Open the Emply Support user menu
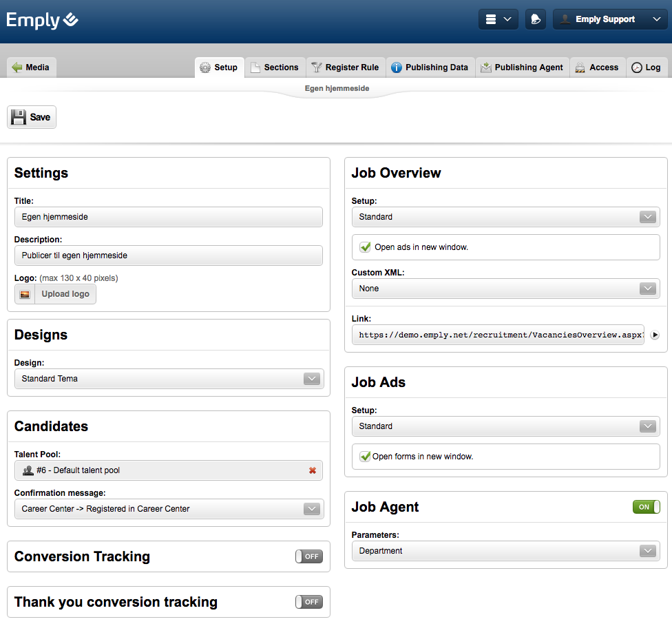Viewport: 672px width, 626px height. click(609, 19)
